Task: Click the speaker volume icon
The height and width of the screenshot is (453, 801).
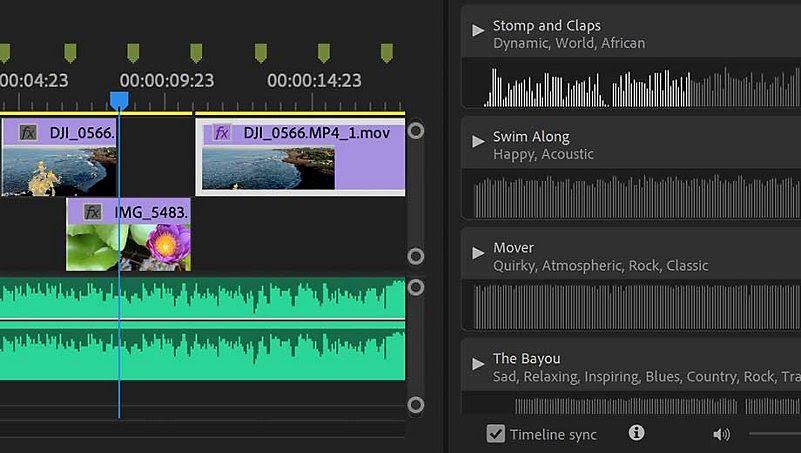Action: coord(721,435)
